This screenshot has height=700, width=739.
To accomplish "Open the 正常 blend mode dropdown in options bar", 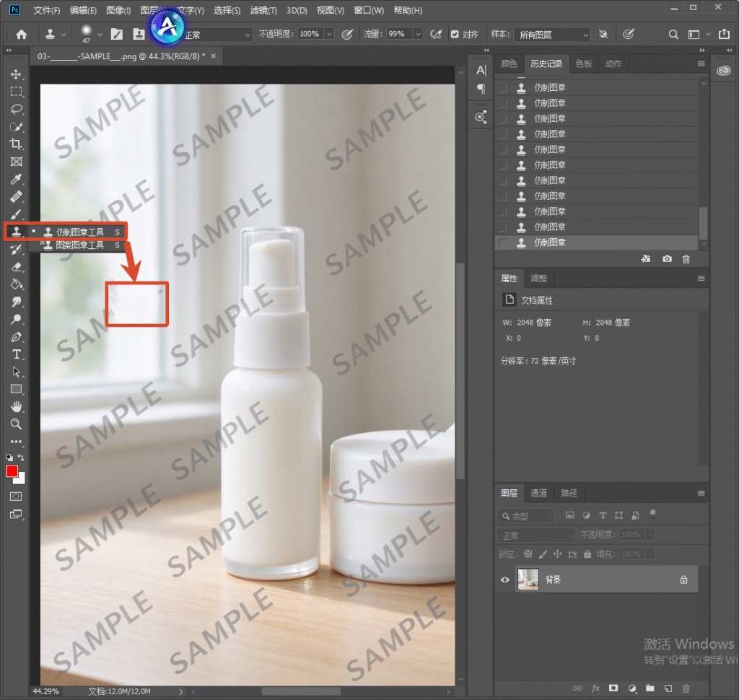I will click(217, 35).
